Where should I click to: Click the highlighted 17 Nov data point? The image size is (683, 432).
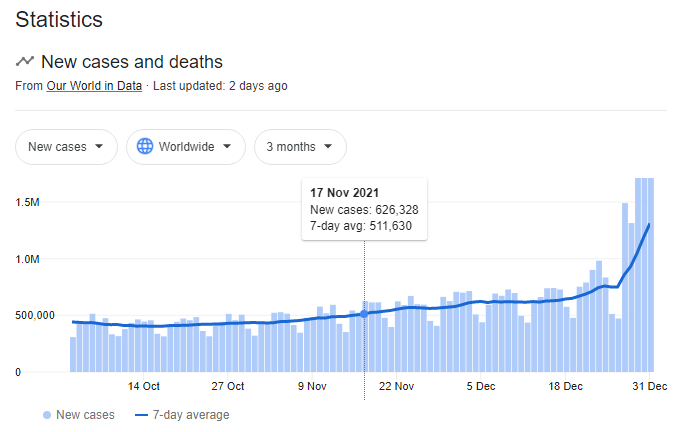click(x=364, y=314)
